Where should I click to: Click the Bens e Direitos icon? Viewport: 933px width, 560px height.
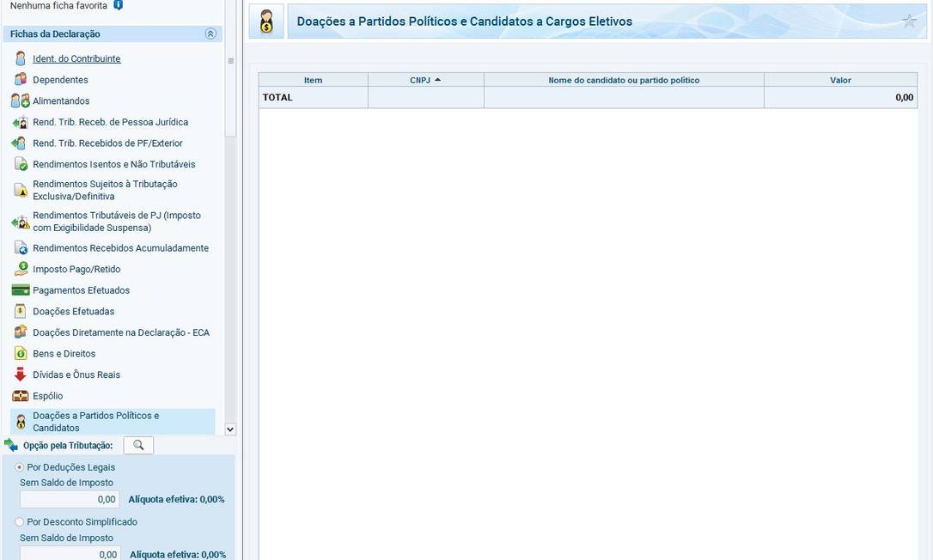point(21,354)
